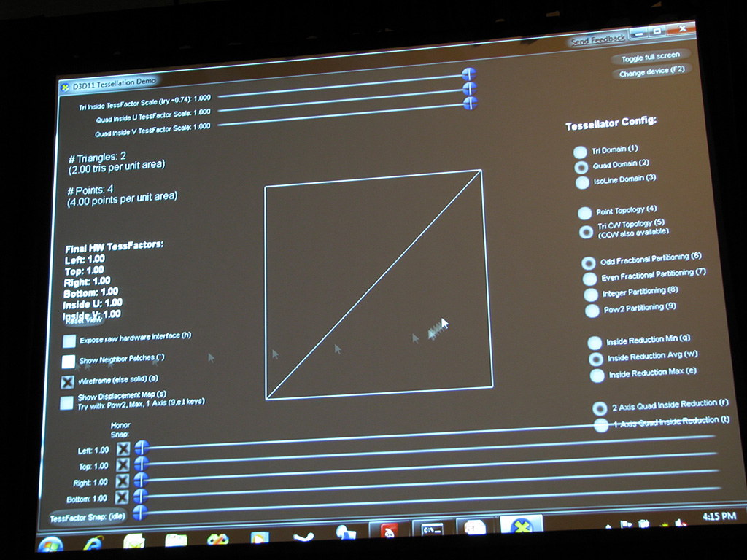747x560 pixels.
Task: Click the Action Center flag tray icon
Action: click(626, 524)
